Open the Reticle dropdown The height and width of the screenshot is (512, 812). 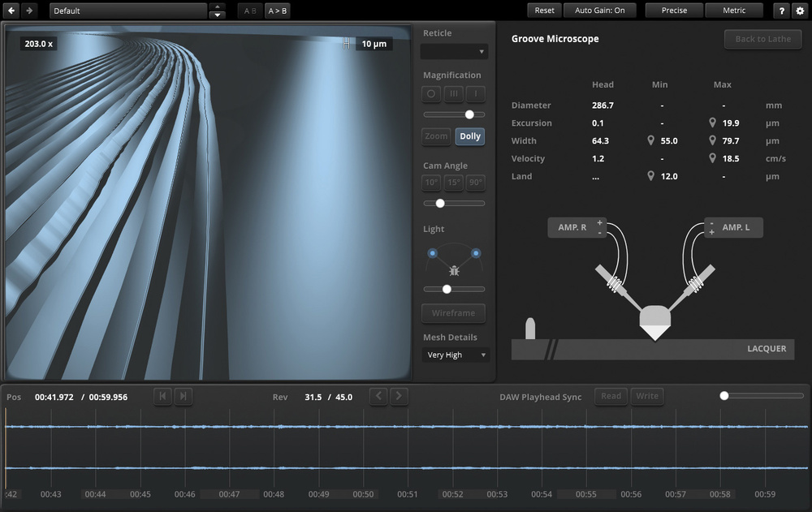(x=454, y=52)
